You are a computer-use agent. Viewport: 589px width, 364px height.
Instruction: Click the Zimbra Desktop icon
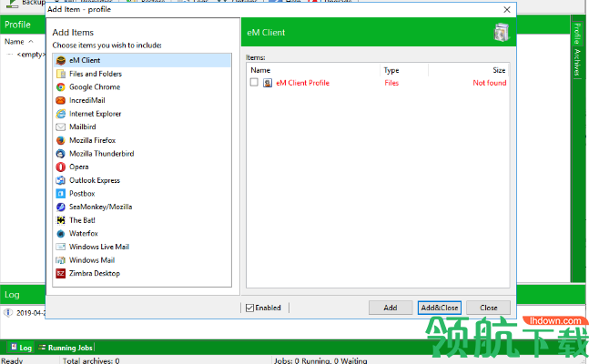point(60,274)
